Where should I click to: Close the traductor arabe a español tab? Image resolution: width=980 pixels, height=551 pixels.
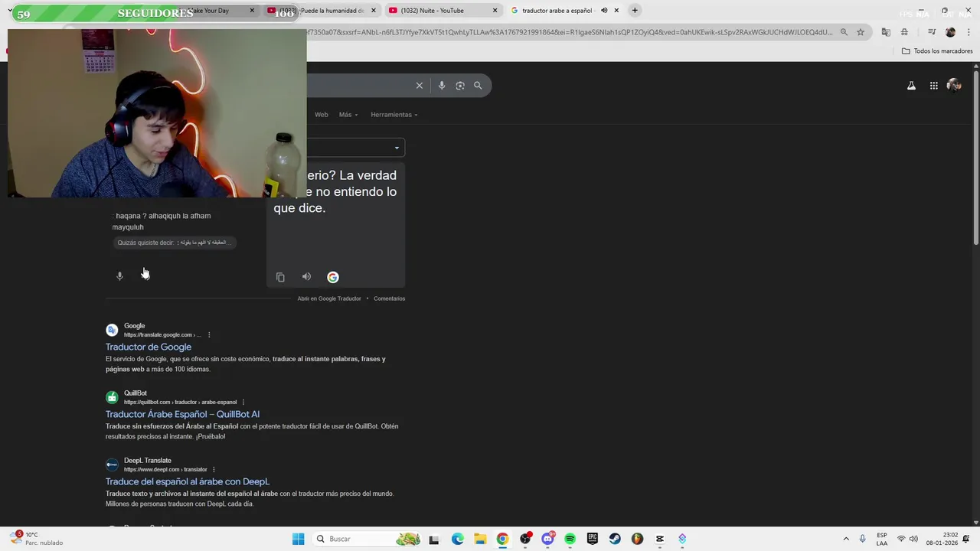[x=616, y=11]
